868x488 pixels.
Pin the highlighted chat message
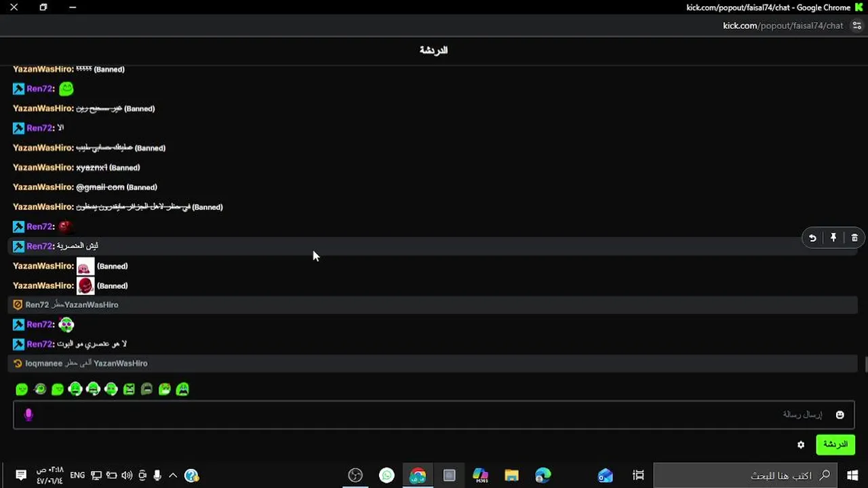833,238
